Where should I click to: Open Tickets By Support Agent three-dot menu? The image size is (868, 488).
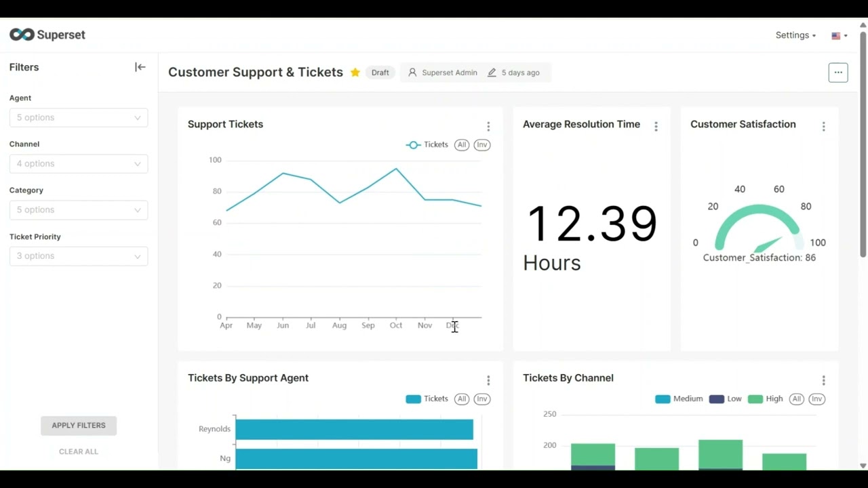click(488, 381)
